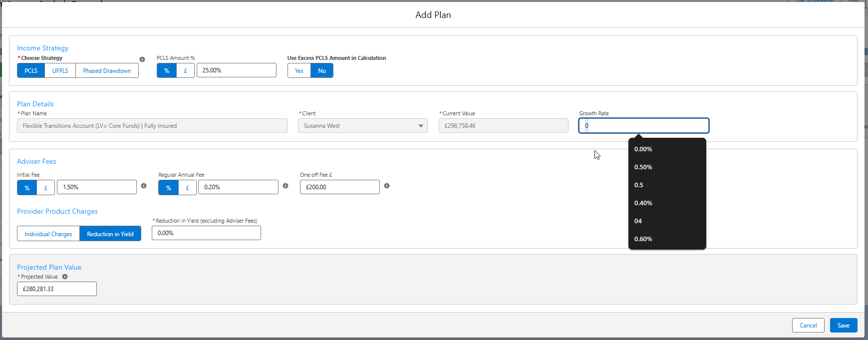This screenshot has height=340, width=868.
Task: Switch to Individual Charges option
Action: (48, 234)
